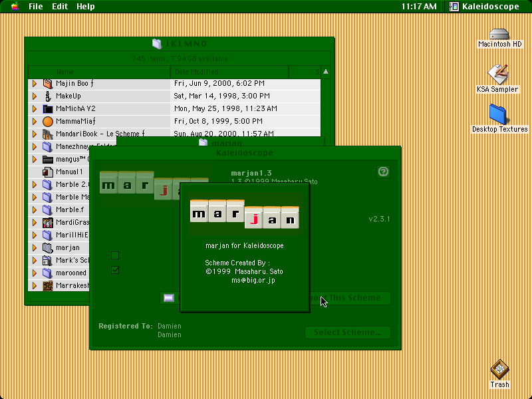Click the Select Scheme... button
Viewport: 532px width, 399px height.
pos(348,332)
